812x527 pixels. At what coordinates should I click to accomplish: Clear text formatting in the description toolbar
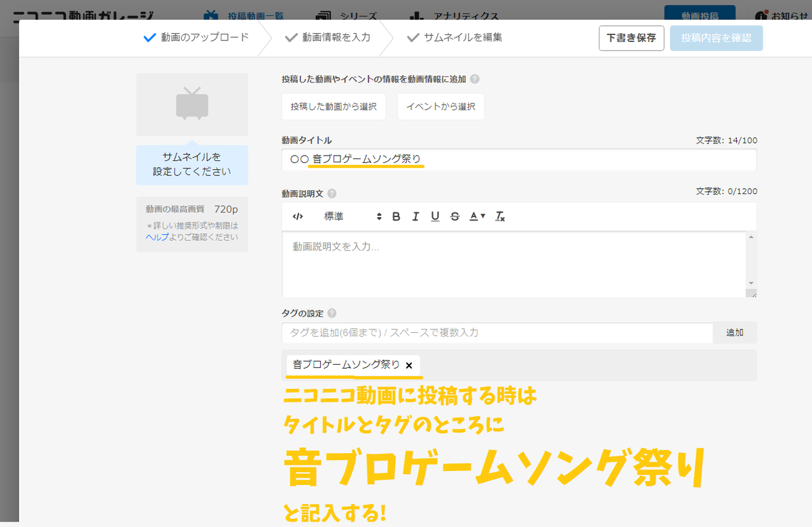[x=500, y=216]
